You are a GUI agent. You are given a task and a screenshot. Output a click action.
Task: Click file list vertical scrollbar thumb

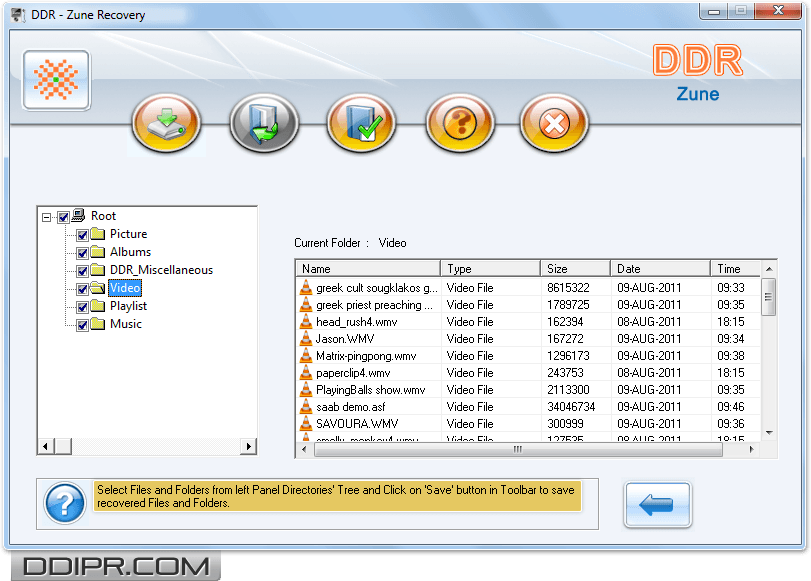point(769,297)
